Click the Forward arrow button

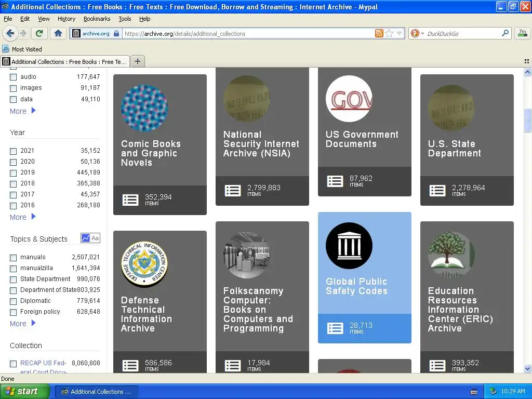(23, 33)
